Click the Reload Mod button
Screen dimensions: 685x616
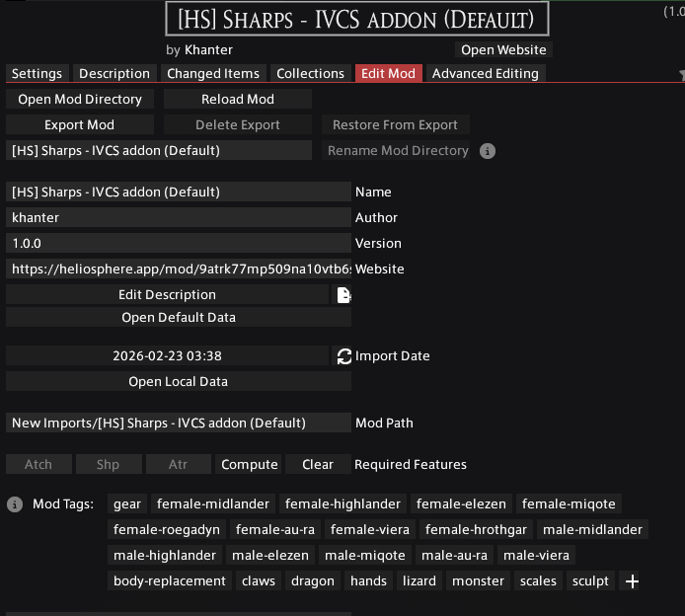[x=237, y=100]
